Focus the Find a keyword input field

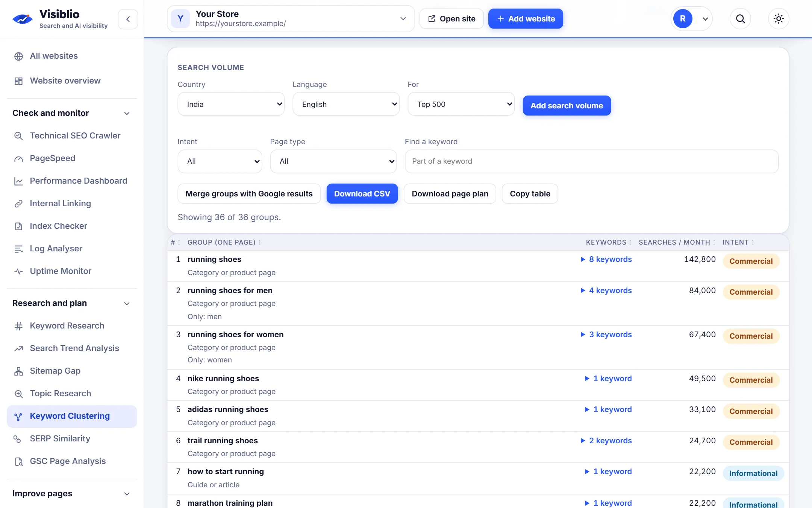coord(591,161)
